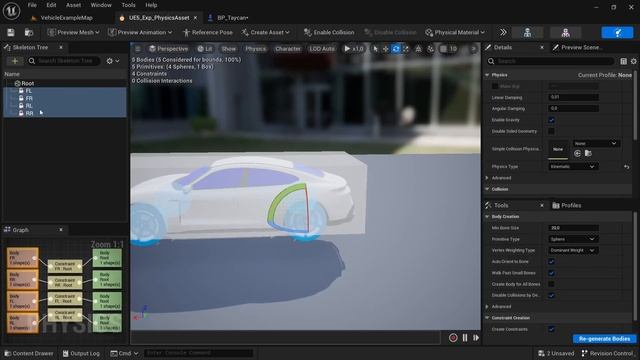The height and width of the screenshot is (360, 640).
Task: Step forward one frame in simulation
Action: 476,338
